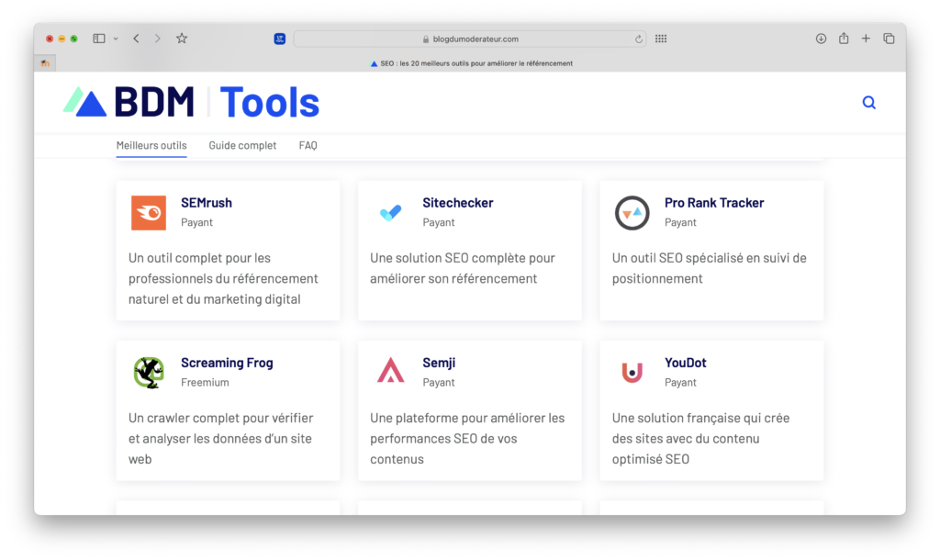Switch to Guide complet tab

click(242, 145)
